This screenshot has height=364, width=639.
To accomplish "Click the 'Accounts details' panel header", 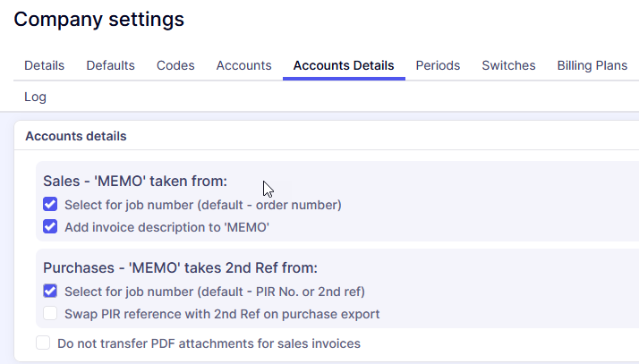I will click(75, 136).
